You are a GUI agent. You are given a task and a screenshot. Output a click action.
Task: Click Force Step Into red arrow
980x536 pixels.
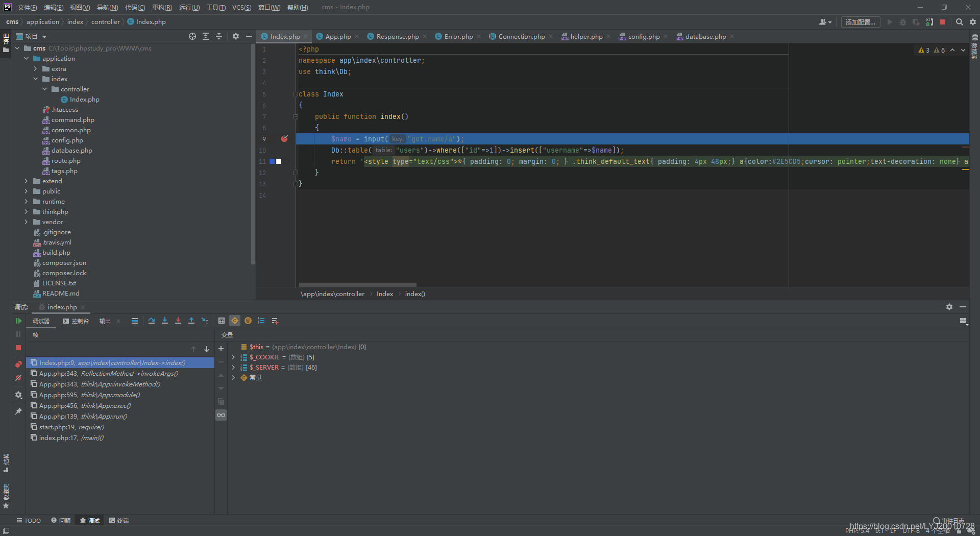click(x=178, y=321)
